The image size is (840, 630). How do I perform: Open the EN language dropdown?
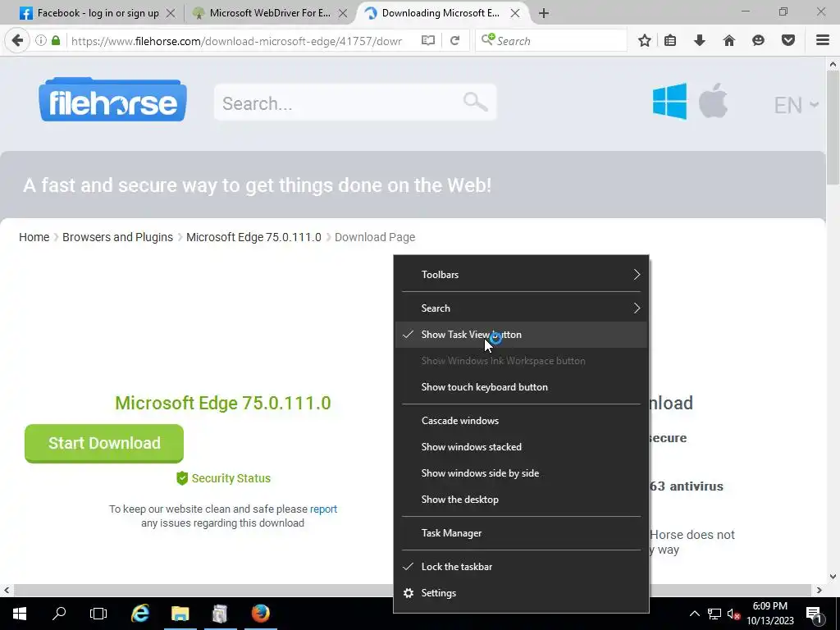click(x=796, y=104)
